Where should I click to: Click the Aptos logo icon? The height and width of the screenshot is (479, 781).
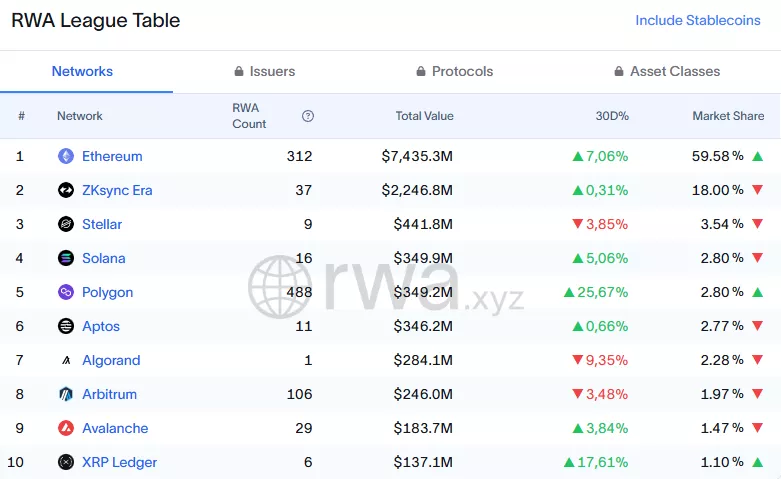tap(66, 326)
